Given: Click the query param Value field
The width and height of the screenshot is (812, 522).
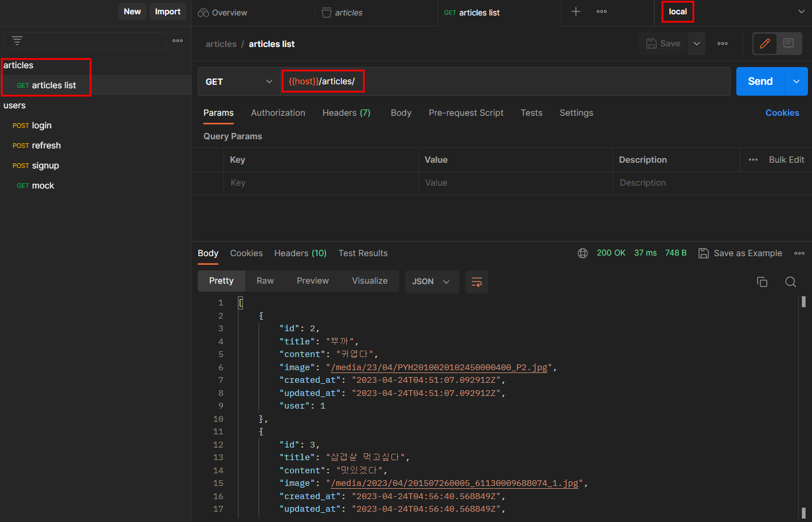Looking at the screenshot, I should pos(516,183).
